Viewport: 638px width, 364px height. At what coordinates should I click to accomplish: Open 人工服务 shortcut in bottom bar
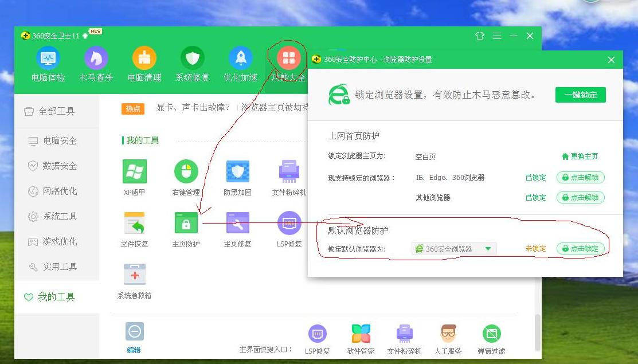click(x=448, y=339)
